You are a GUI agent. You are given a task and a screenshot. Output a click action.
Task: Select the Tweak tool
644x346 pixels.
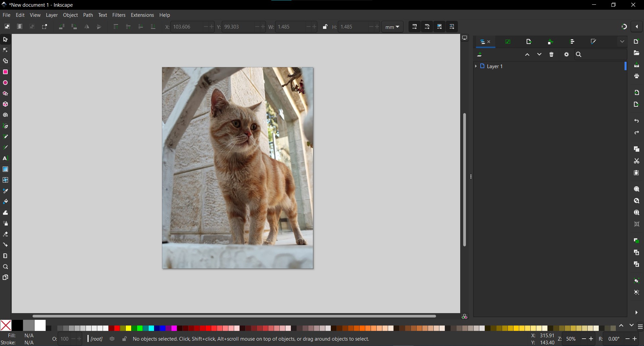click(5, 213)
